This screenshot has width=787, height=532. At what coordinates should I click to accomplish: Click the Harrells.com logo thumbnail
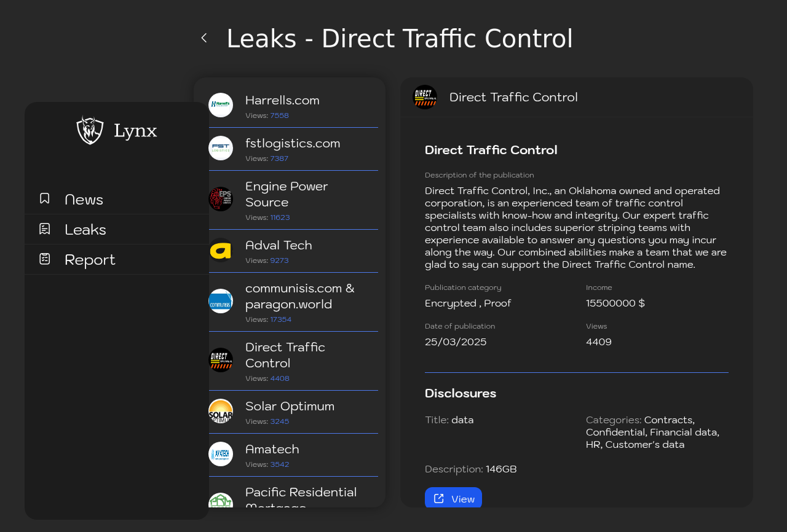pyautogui.click(x=221, y=105)
